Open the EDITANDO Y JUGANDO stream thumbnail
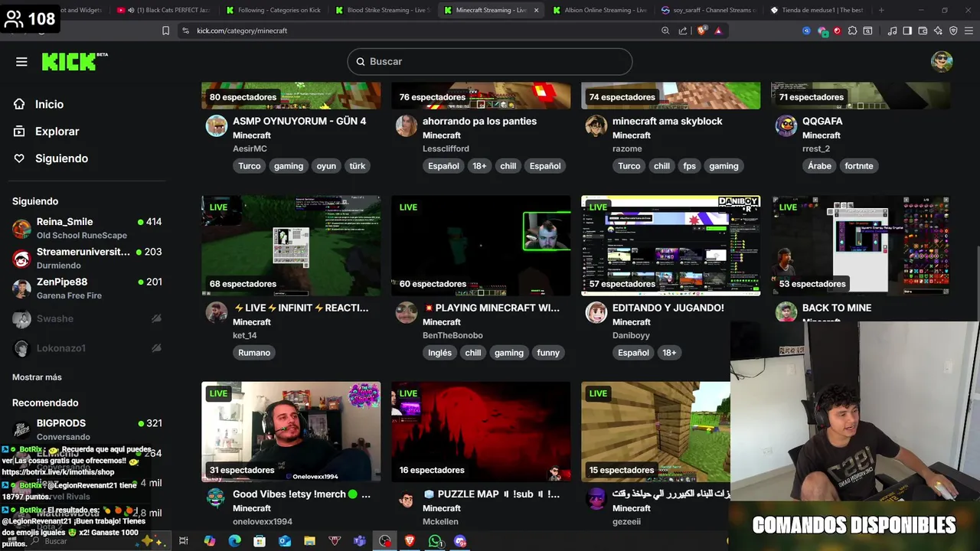Image resolution: width=980 pixels, height=551 pixels. [671, 246]
